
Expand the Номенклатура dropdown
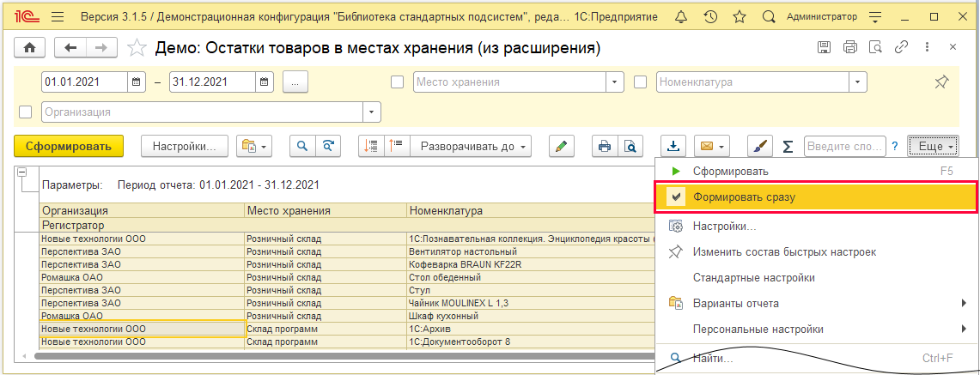(859, 82)
